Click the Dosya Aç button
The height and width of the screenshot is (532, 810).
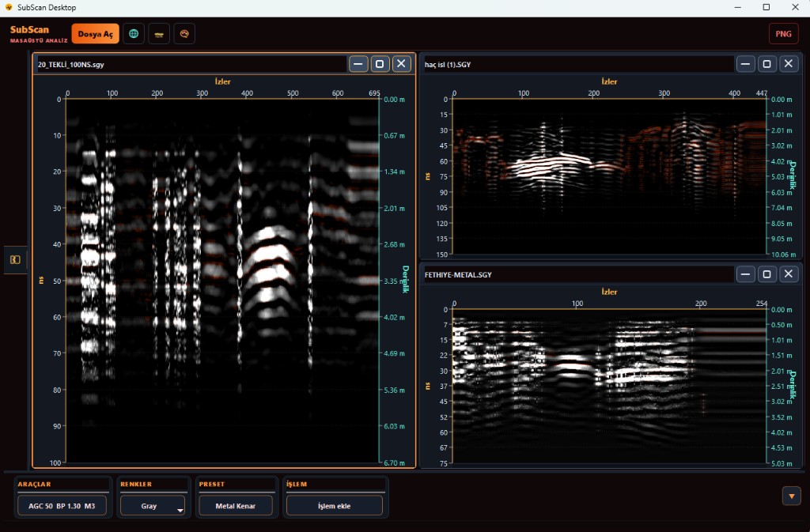point(95,34)
